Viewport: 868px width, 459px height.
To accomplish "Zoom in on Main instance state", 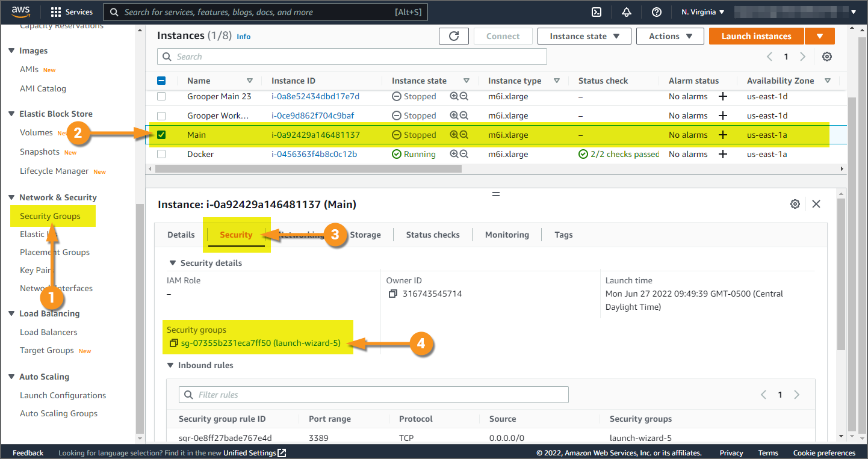I will (x=454, y=135).
